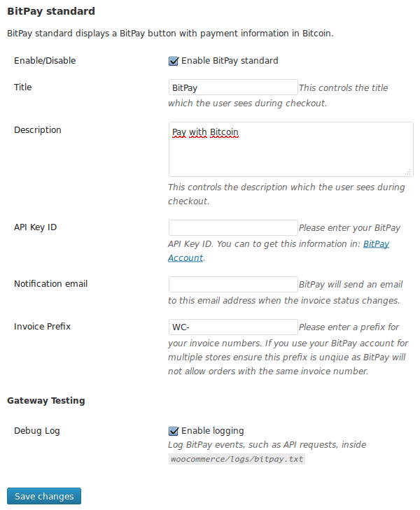Click the Enable BitPay standard label text
Viewport: 420px width, 510px height.
pyautogui.click(x=230, y=61)
